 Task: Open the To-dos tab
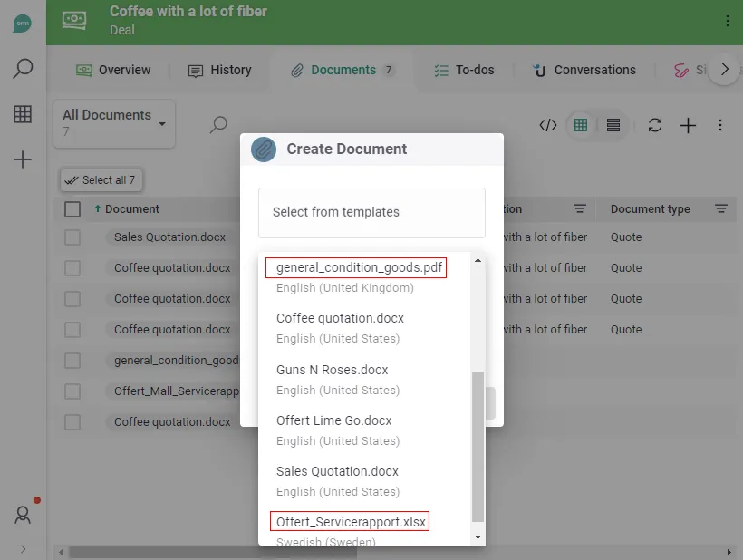tap(464, 70)
